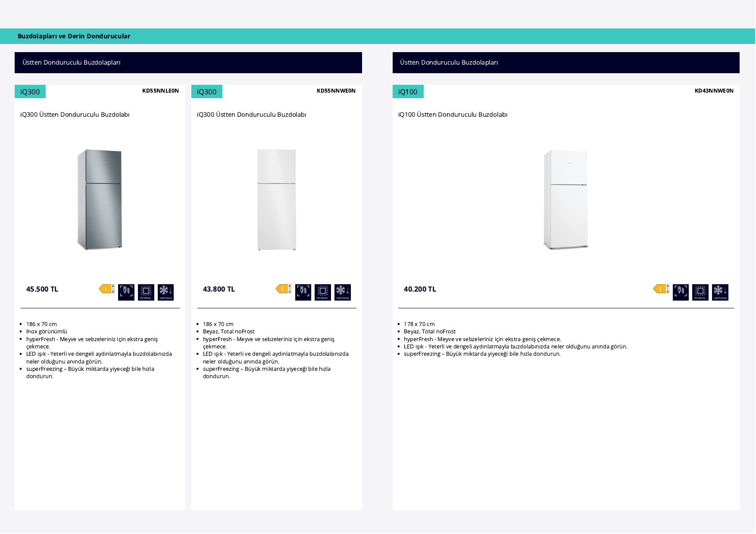Click the energy label E icon for KD55NNWE0N
The image size is (756, 534).
coord(284,289)
